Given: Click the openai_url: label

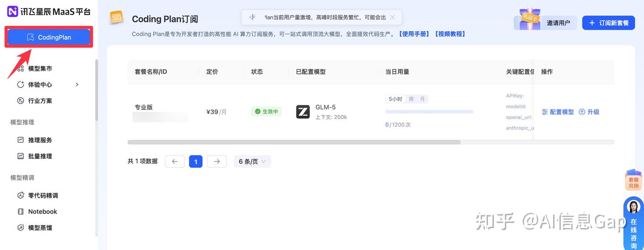Looking at the screenshot, I should (x=519, y=117).
